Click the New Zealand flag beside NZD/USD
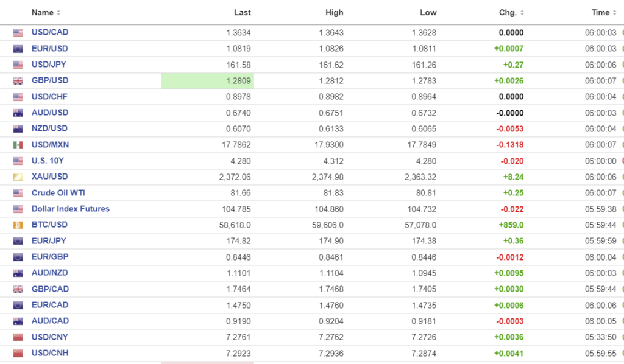The width and height of the screenshot is (624, 364). (x=18, y=129)
